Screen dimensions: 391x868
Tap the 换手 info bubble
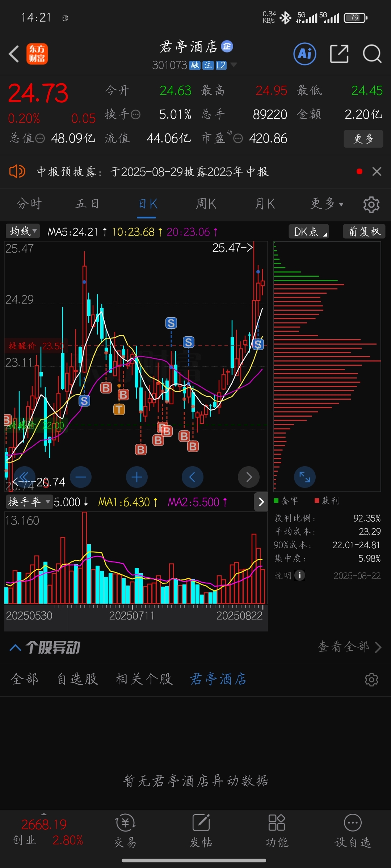[x=135, y=115]
